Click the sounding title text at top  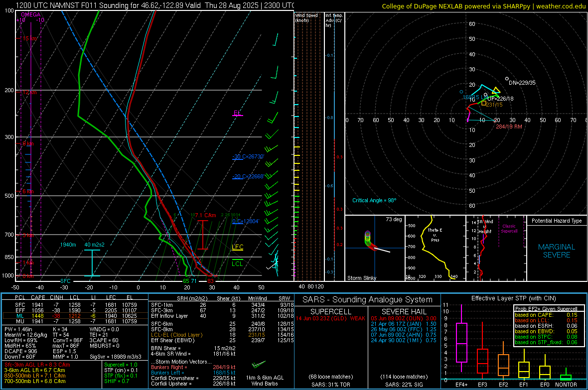point(155,5)
